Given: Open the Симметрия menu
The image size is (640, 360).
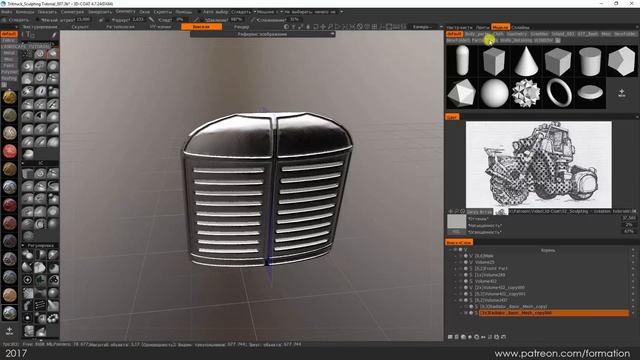Looking at the screenshot, I should (72, 12).
